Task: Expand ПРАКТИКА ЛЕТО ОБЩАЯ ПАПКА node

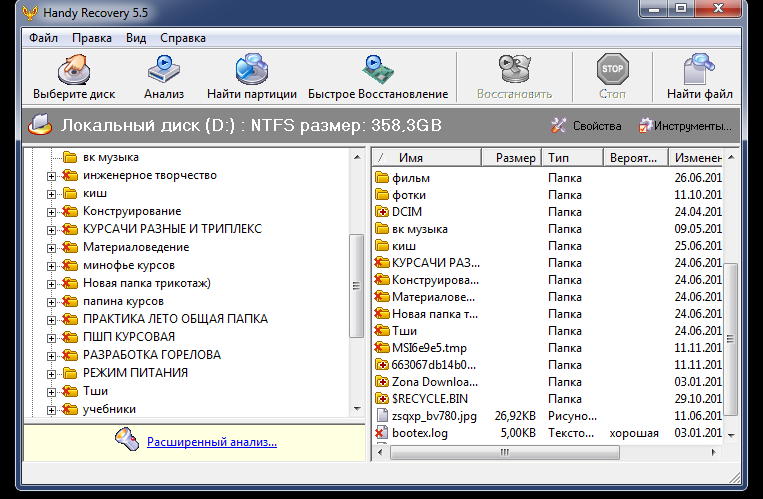Action: (x=51, y=320)
